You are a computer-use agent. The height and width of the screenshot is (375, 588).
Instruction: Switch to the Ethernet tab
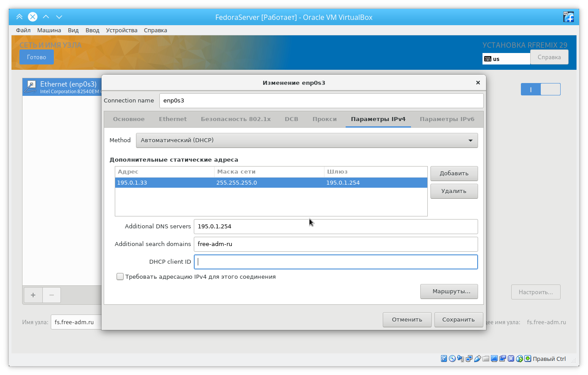(173, 119)
